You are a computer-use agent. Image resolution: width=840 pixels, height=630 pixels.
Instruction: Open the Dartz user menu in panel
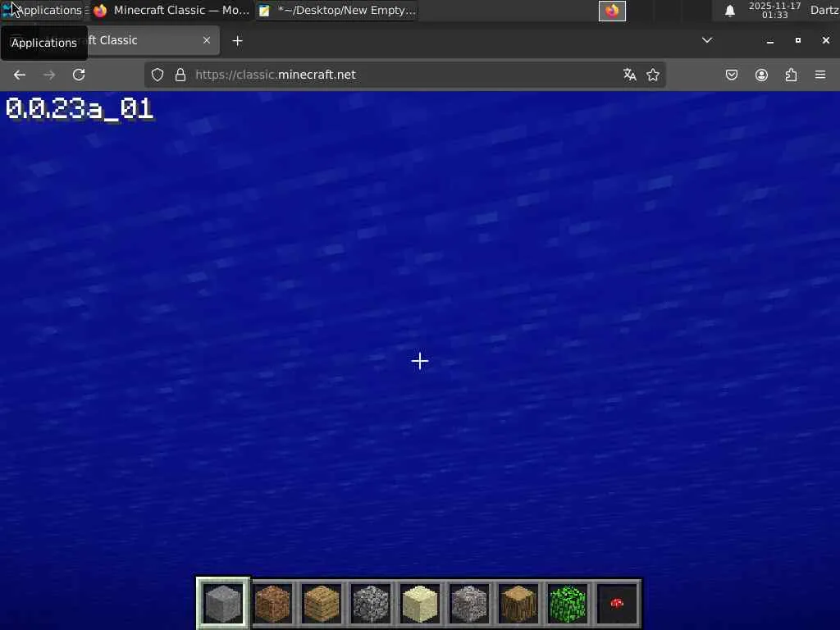[x=824, y=10]
